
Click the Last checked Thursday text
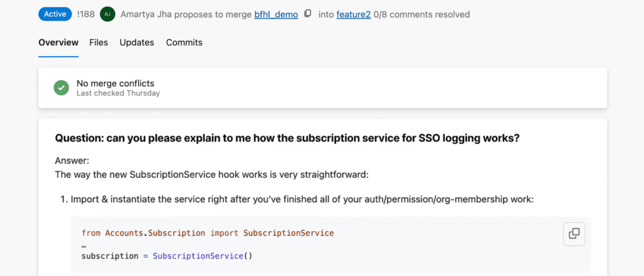click(118, 93)
